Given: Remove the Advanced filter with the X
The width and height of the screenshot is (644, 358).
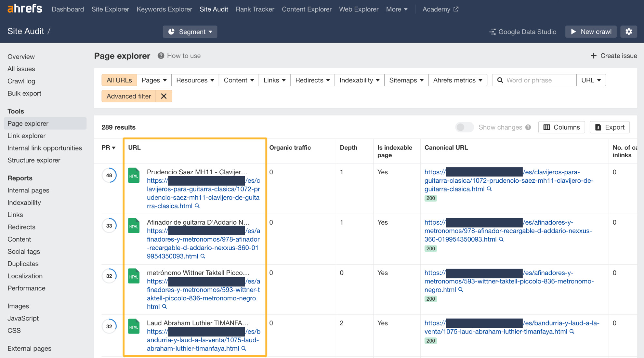Looking at the screenshot, I should coord(164,96).
